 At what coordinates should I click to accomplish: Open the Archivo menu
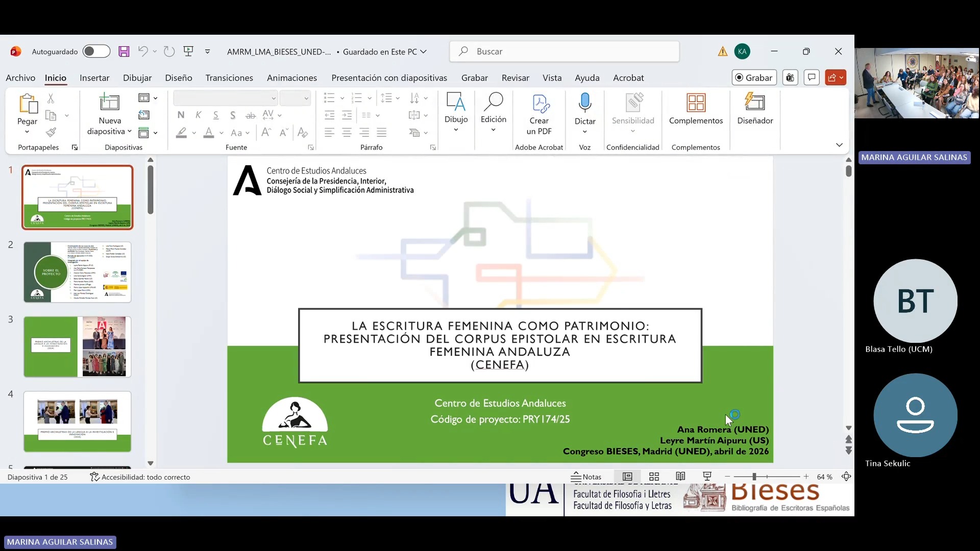pos(20,78)
